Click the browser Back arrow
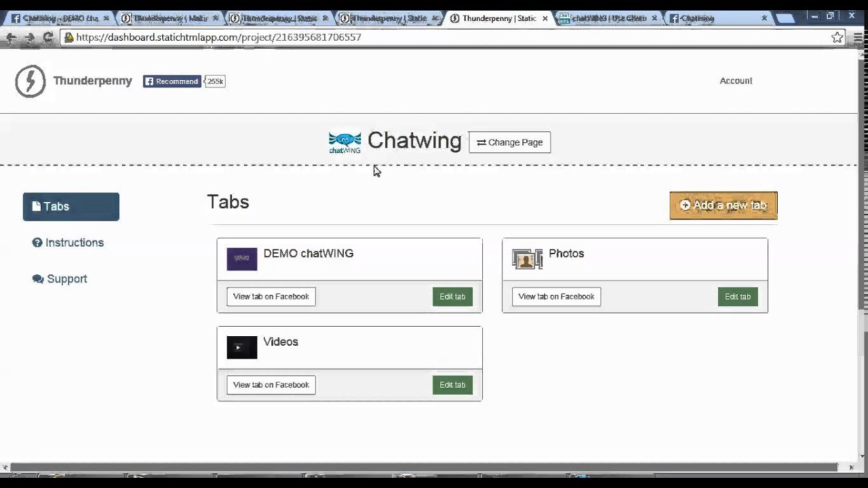This screenshot has width=868, height=488. pos(11,38)
